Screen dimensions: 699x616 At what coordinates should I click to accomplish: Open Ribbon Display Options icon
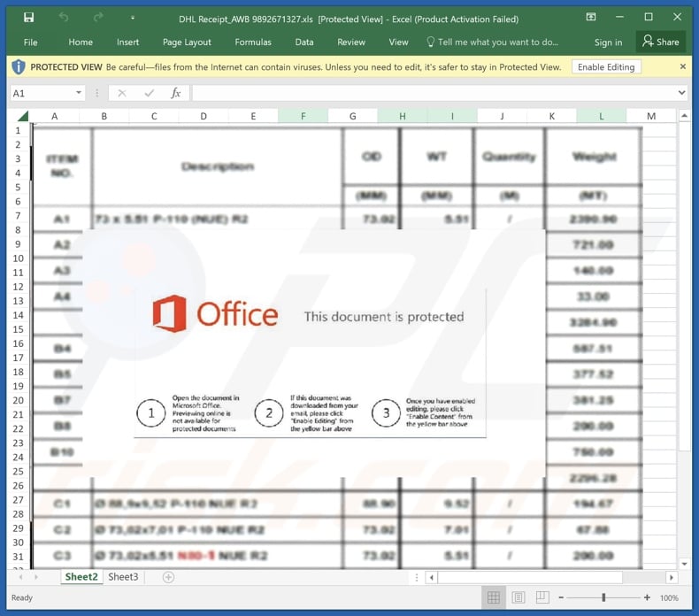[591, 17]
